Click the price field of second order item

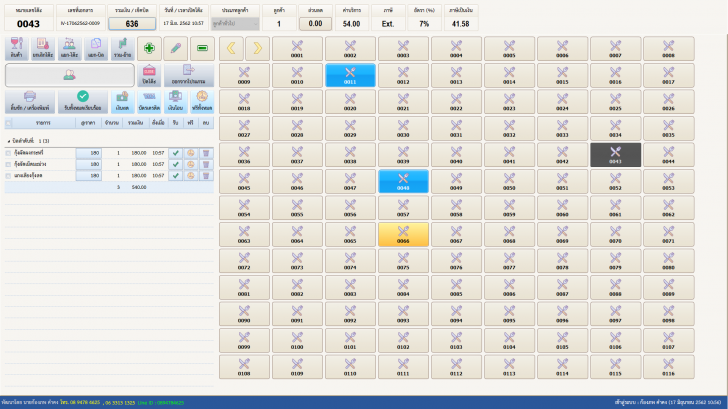click(89, 164)
